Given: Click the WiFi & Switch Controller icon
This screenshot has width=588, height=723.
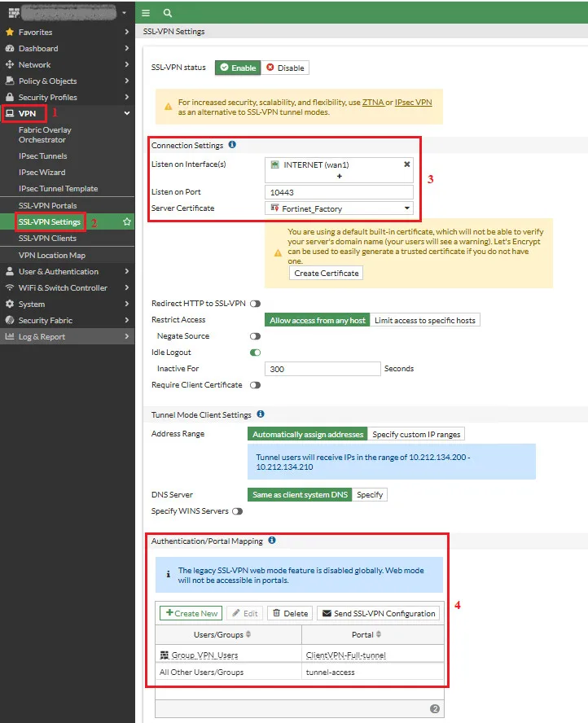Looking at the screenshot, I should pyautogui.click(x=10, y=287).
